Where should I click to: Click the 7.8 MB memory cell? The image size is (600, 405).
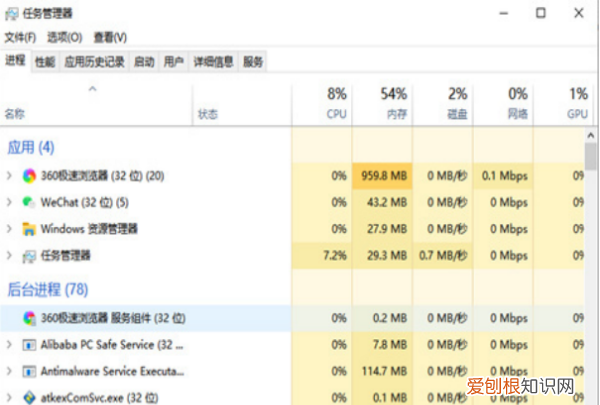[x=382, y=345]
